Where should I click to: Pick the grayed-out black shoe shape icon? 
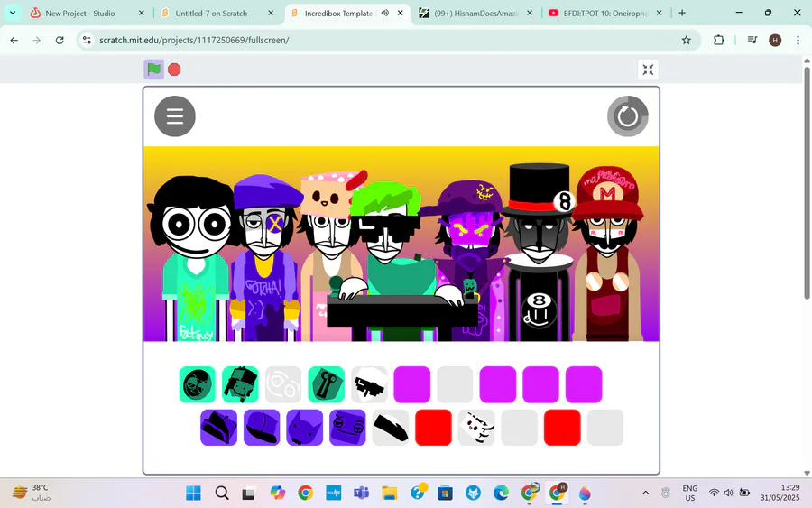(x=391, y=427)
